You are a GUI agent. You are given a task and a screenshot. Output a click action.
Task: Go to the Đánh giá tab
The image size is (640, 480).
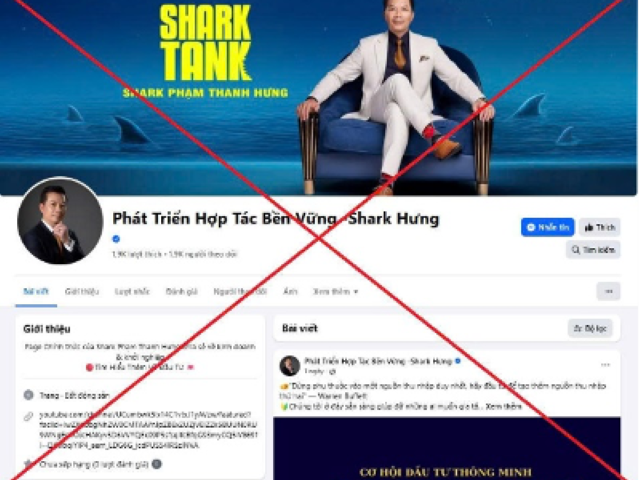[182, 291]
